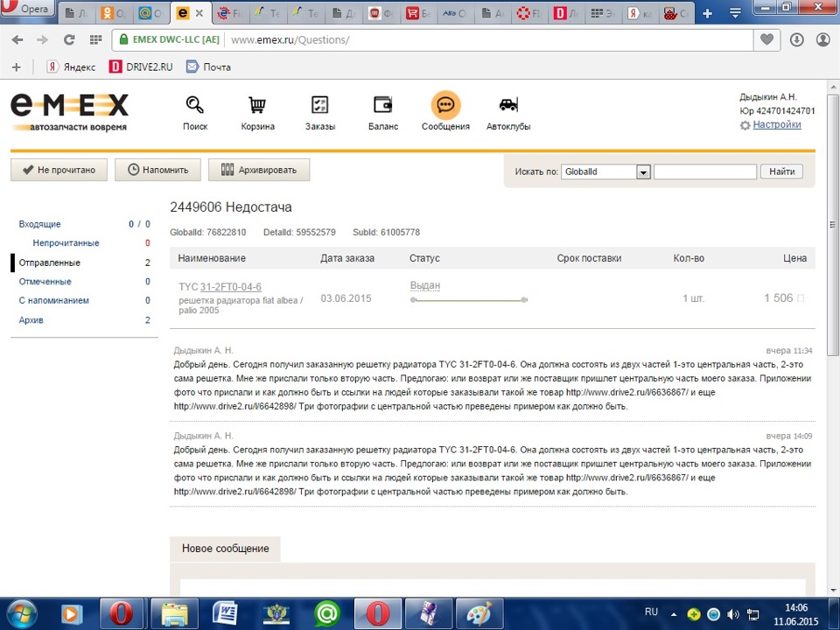Open the part number 31-2FT0-04-6 link
Image resolution: width=840 pixels, height=630 pixels.
tap(230, 287)
